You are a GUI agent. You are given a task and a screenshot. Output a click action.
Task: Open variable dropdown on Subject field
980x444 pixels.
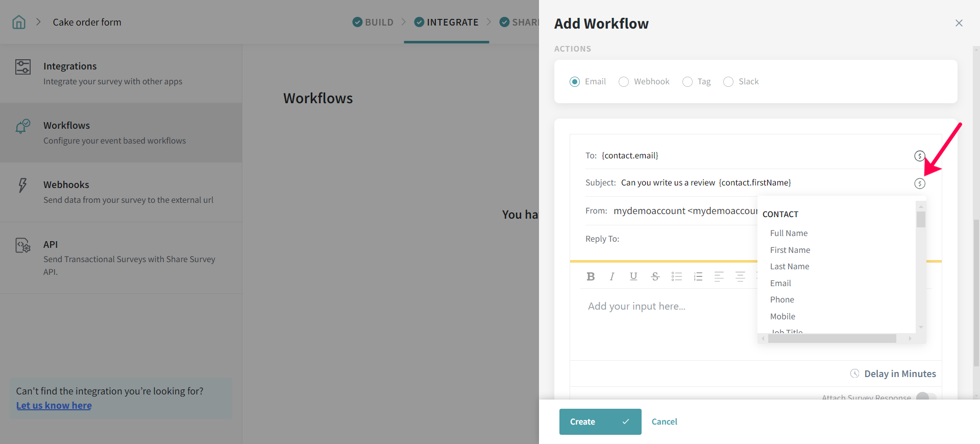click(919, 183)
